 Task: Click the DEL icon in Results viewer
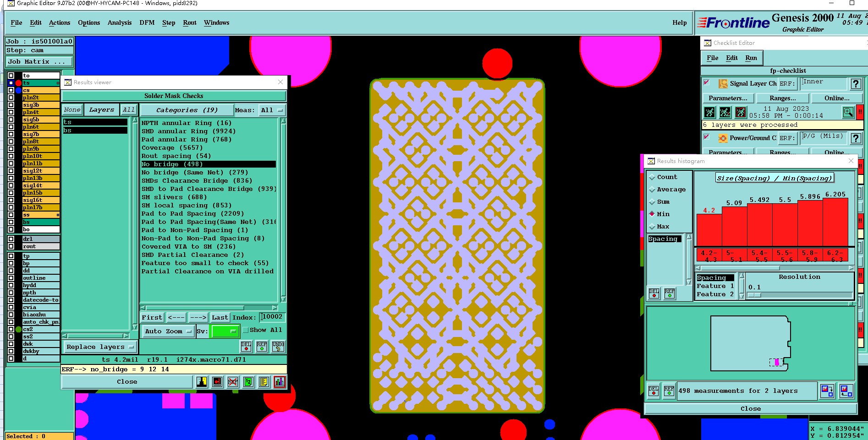pyautogui.click(x=246, y=347)
